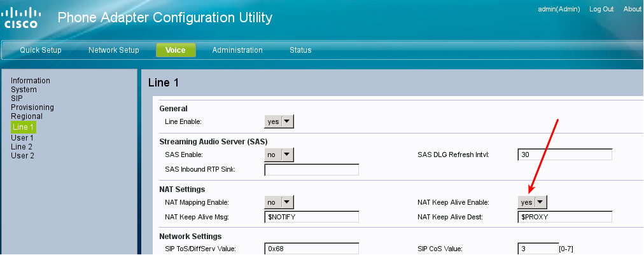Viewport: 644px width, 255px height.
Task: Open the SAS Enable dropdown
Action: [279, 155]
